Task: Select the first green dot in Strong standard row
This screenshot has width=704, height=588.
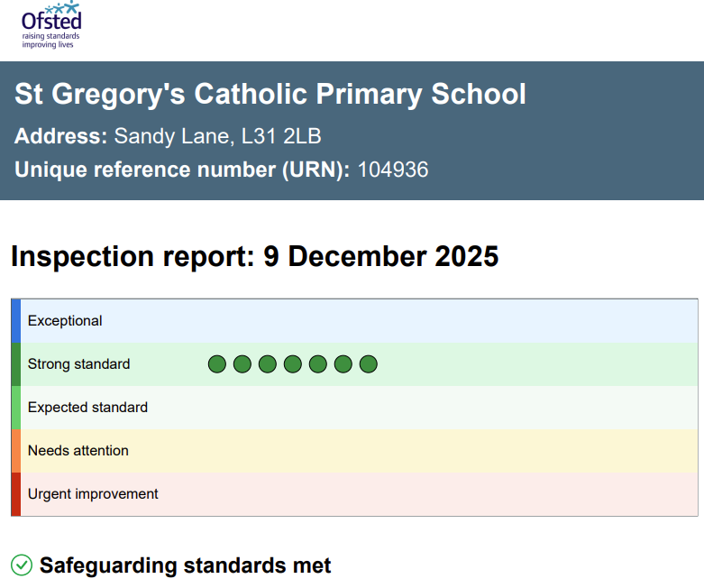Action: click(217, 364)
